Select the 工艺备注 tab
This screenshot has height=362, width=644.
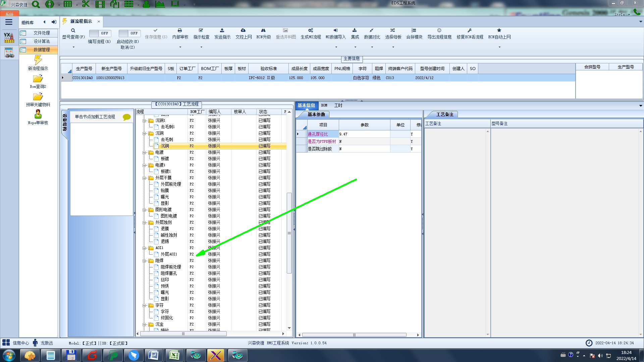click(x=444, y=114)
